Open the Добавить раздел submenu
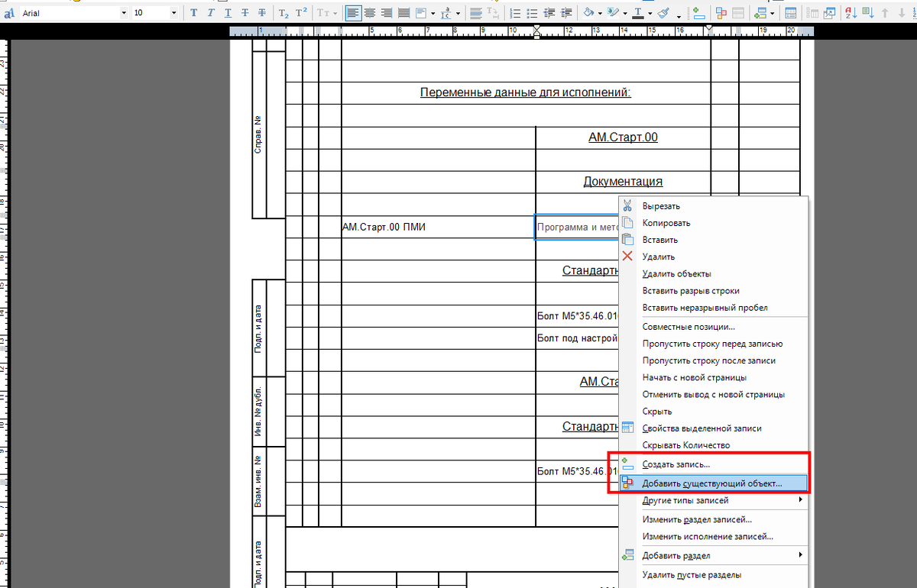The height and width of the screenshot is (588, 917). pos(713,555)
